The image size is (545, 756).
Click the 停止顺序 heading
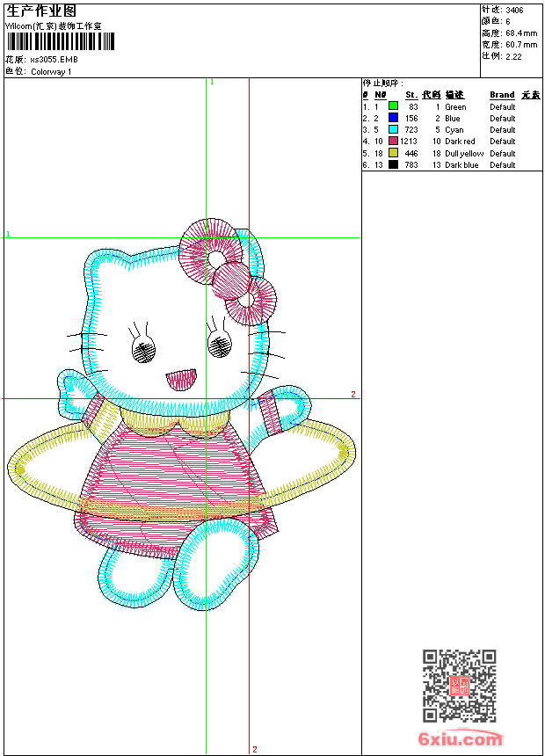(383, 84)
